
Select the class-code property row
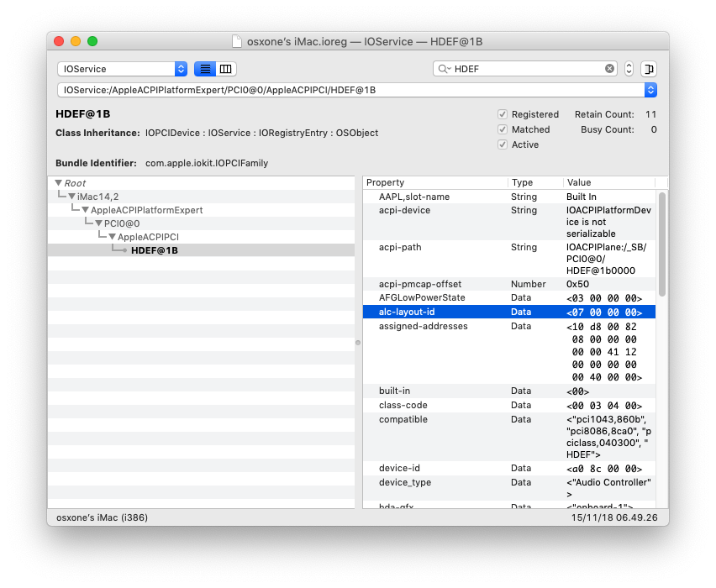pos(509,406)
